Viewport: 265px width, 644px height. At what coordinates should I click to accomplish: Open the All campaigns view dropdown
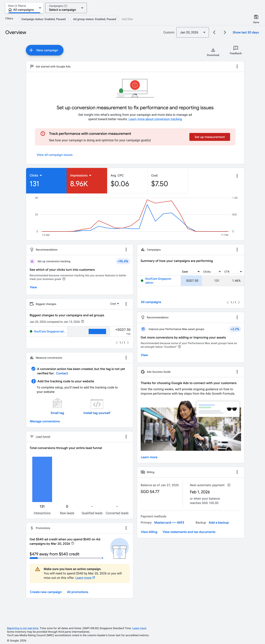coord(24,8)
